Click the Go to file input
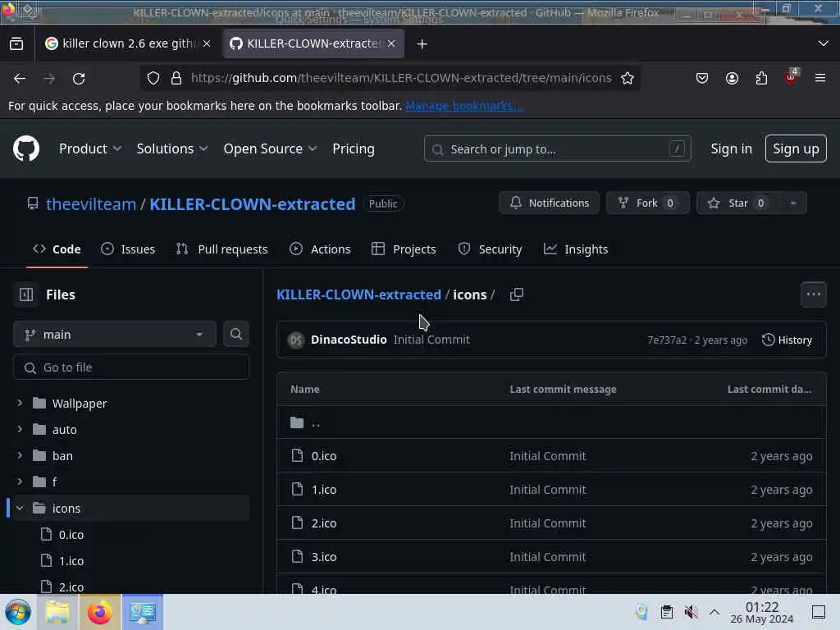The height and width of the screenshot is (630, 840). click(x=130, y=367)
